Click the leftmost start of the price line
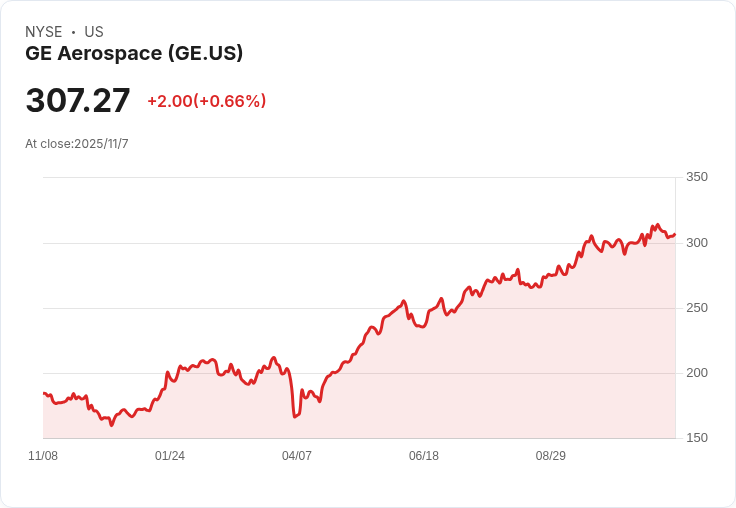The height and width of the screenshot is (508, 736). click(x=44, y=393)
